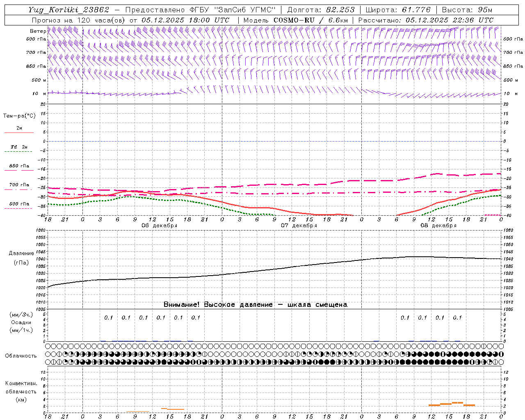This screenshot has width=525, height=420.
Task: Click the computed time 05.12.2025 22:36 UTC
Action: 450,20
